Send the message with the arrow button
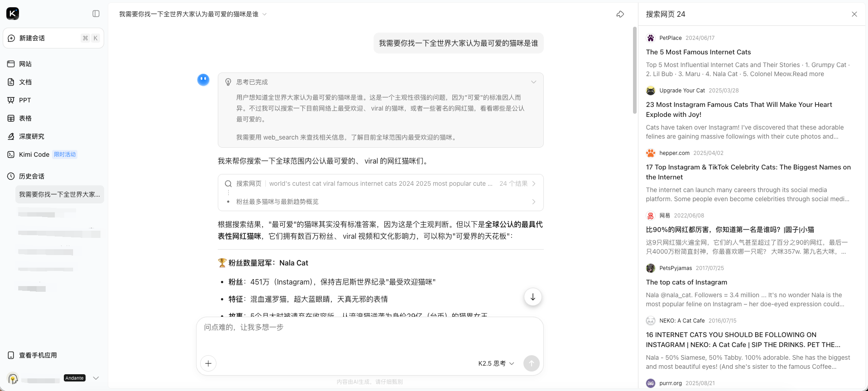 532,363
